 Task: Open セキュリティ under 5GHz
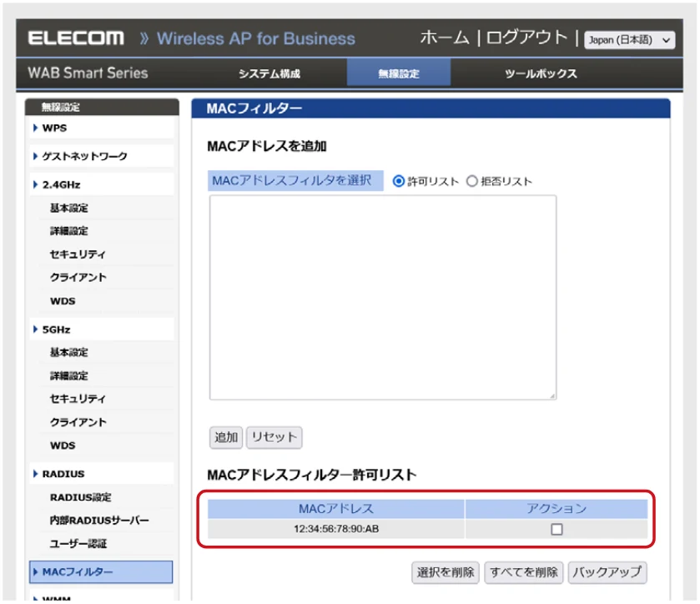click(x=78, y=399)
